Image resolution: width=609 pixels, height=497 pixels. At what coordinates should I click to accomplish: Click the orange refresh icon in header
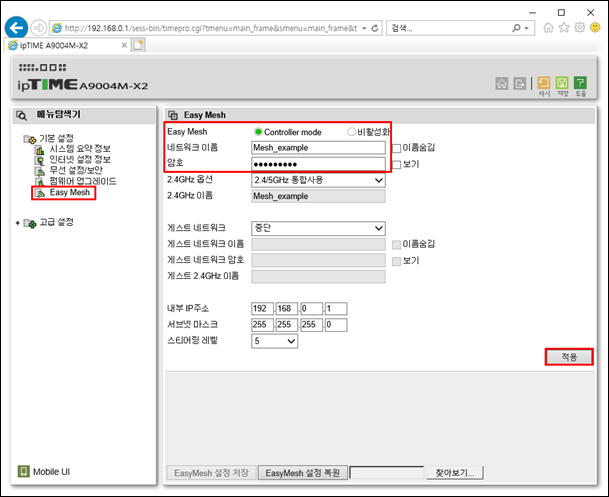point(544,83)
